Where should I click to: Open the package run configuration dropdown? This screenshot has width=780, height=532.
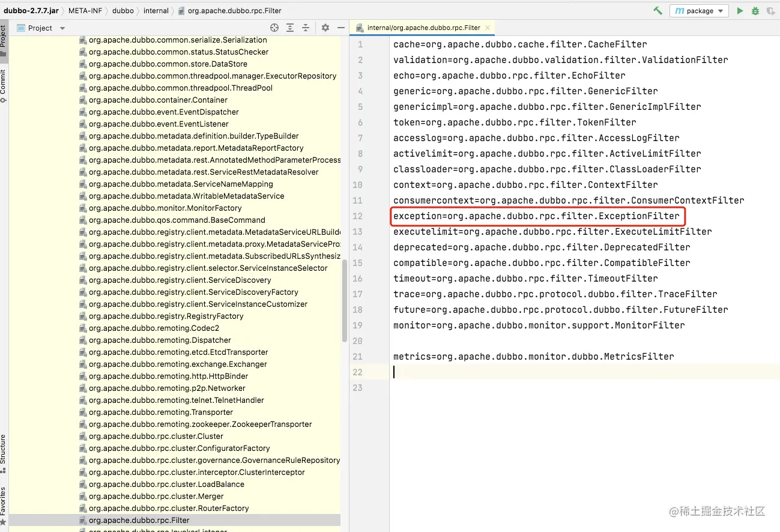(x=699, y=11)
